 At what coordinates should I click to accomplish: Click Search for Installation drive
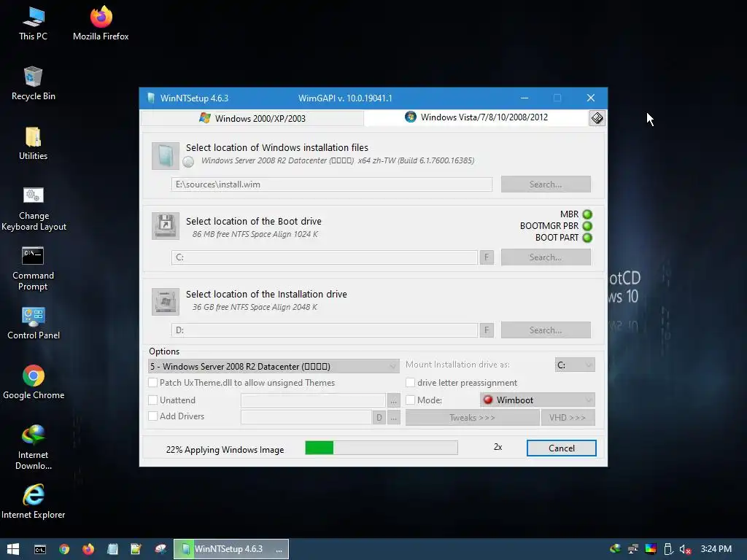546,330
